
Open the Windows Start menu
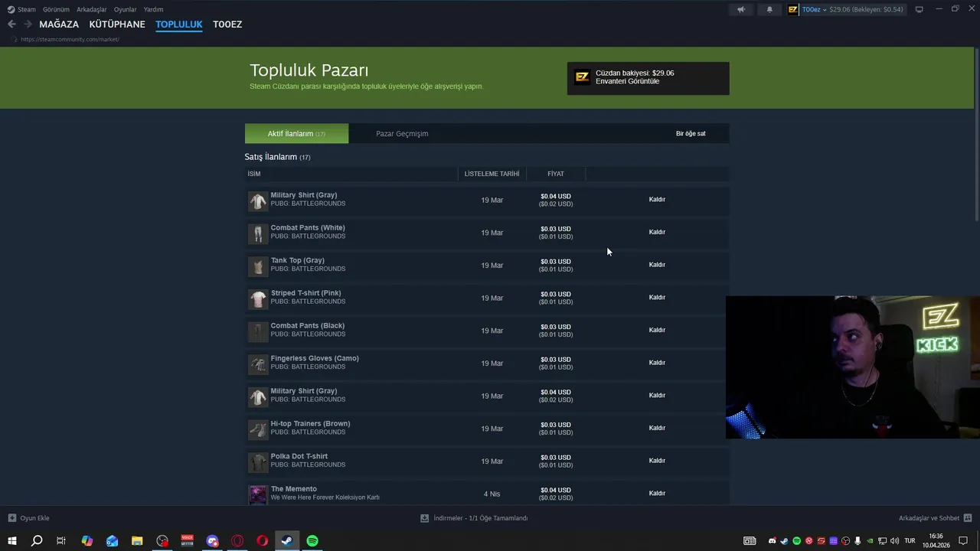11,541
